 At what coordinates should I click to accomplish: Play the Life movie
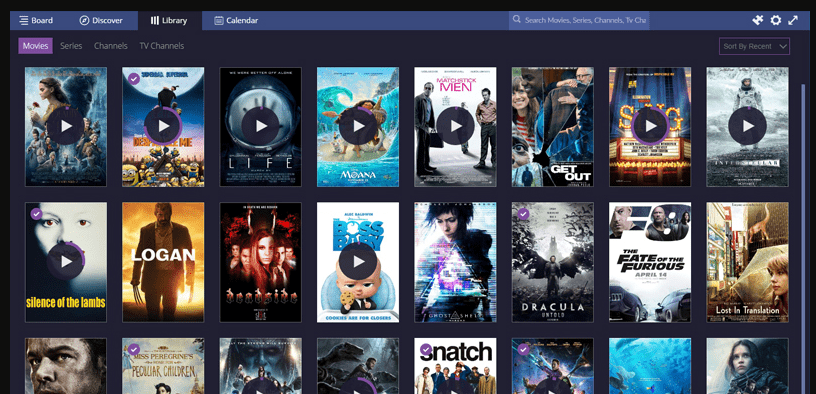click(x=261, y=126)
